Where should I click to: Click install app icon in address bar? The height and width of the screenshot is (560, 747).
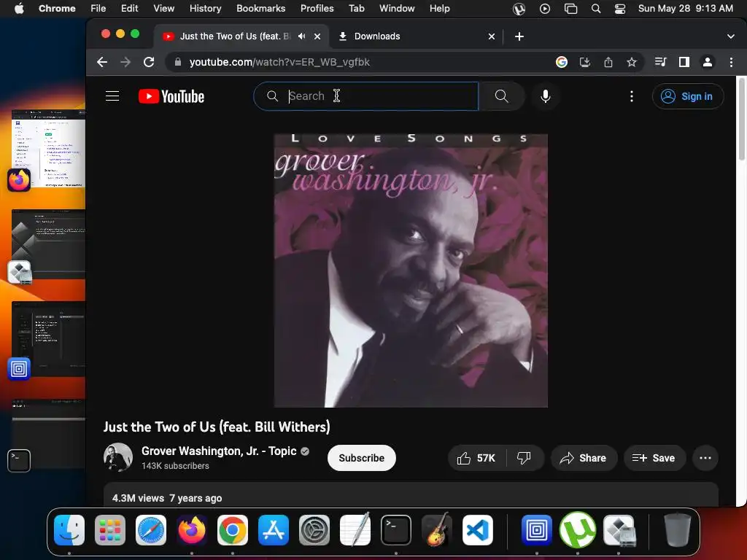tap(585, 62)
